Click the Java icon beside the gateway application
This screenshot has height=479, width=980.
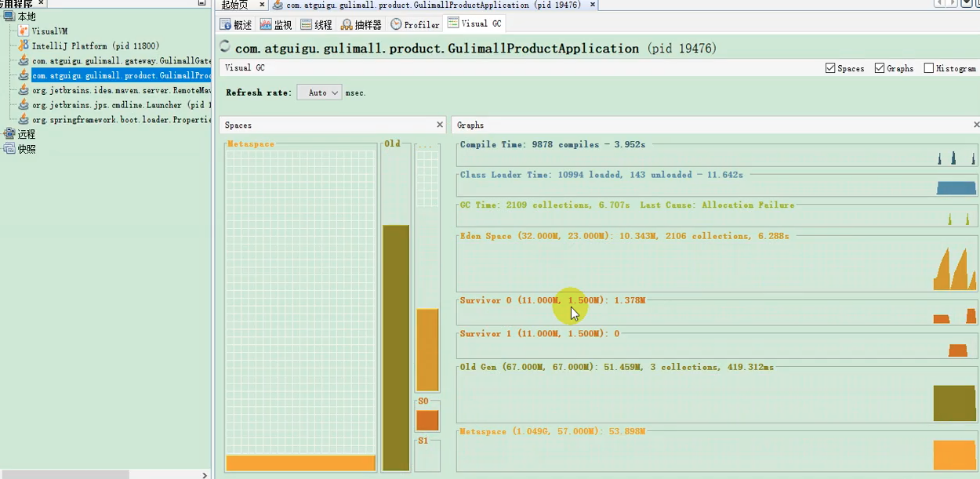(24, 61)
